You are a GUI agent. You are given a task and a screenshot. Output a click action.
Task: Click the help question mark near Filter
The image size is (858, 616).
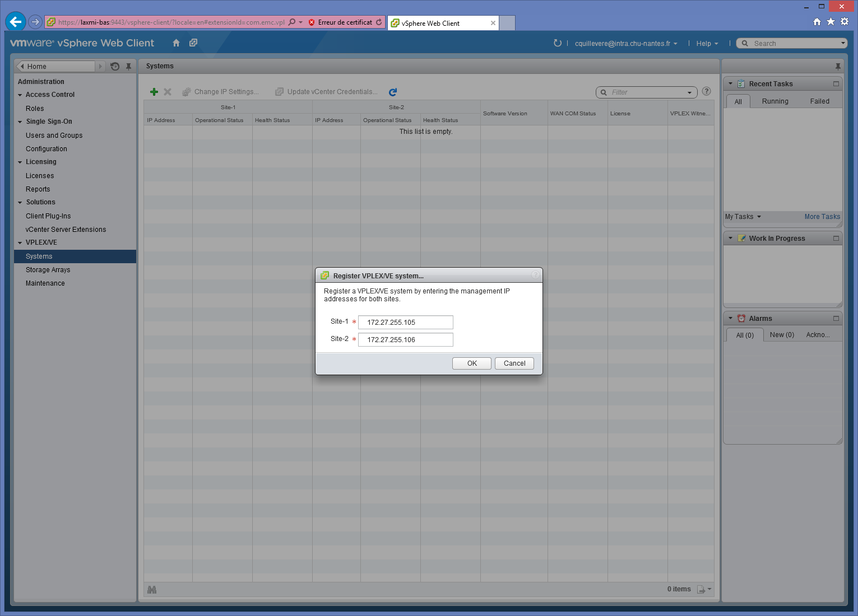click(706, 91)
